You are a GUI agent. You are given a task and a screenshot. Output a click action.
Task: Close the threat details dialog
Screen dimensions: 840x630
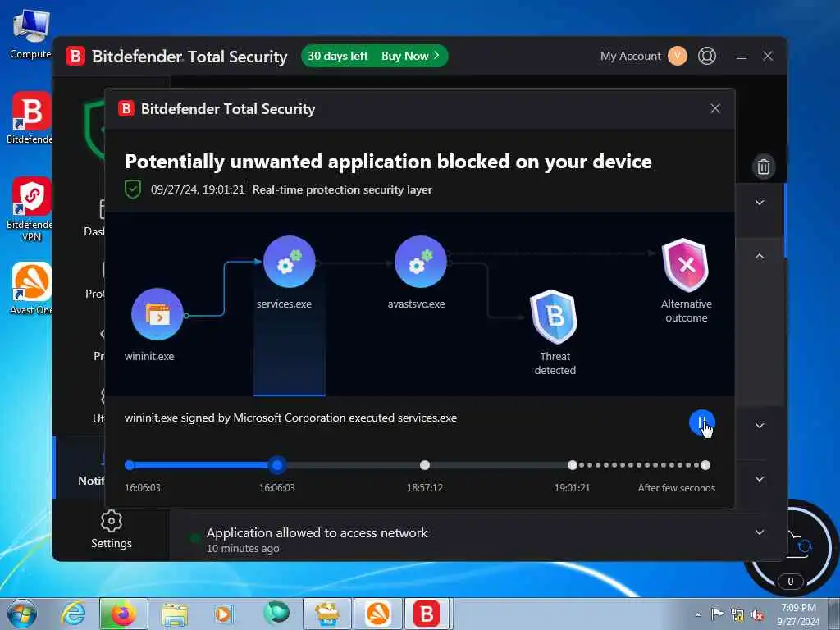pos(715,108)
